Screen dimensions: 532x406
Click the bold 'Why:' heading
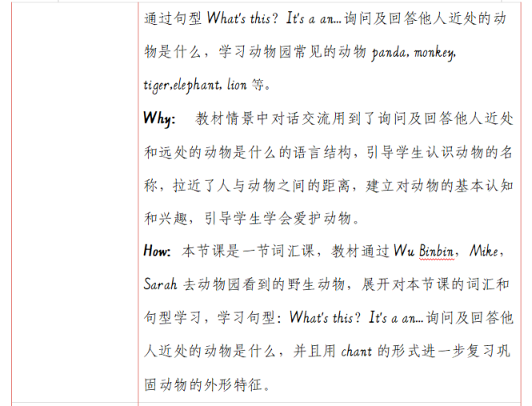pyautogui.click(x=159, y=118)
